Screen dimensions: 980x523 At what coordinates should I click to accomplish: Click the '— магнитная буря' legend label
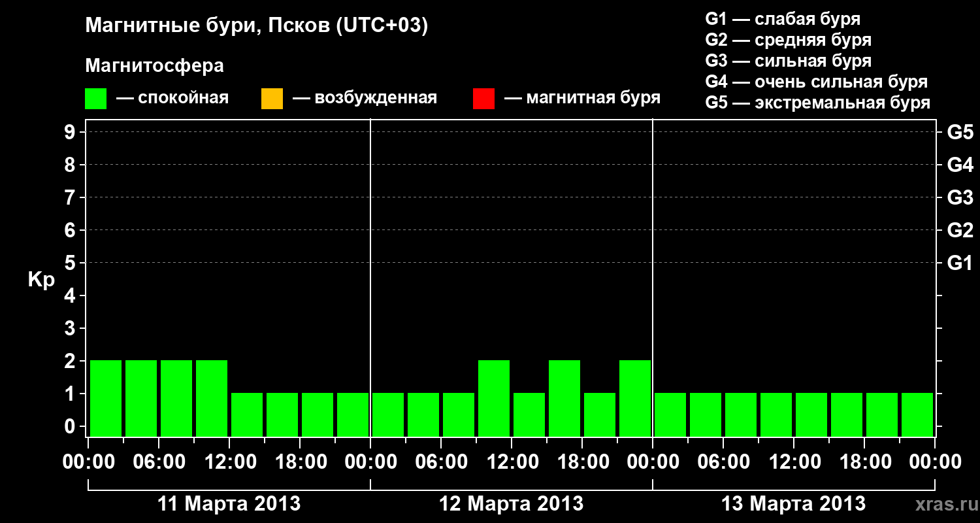(x=583, y=98)
